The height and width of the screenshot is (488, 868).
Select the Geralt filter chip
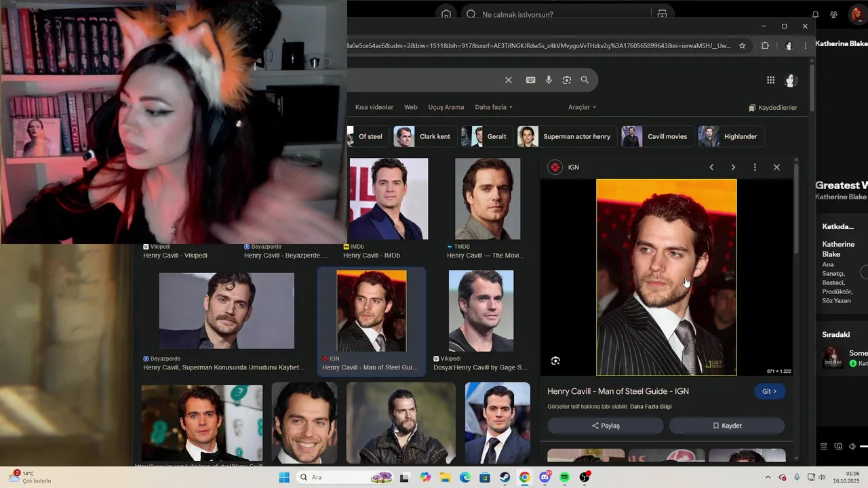(487, 136)
